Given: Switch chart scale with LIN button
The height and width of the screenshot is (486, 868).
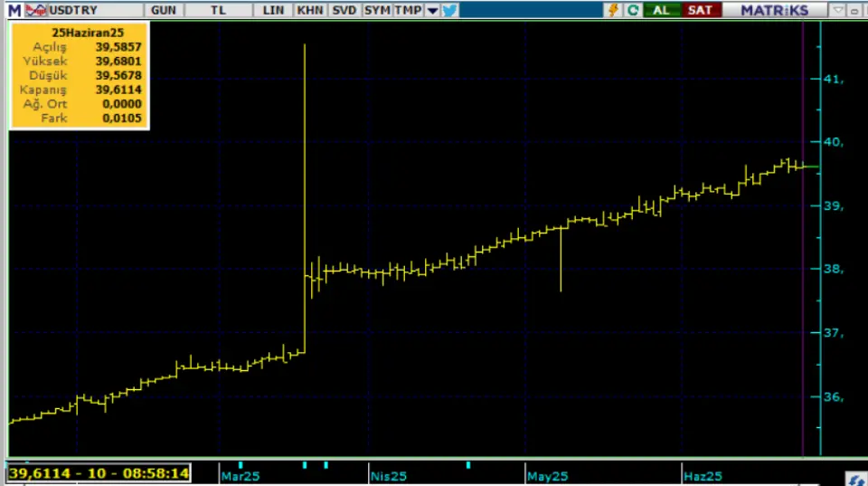Looking at the screenshot, I should tap(273, 10).
